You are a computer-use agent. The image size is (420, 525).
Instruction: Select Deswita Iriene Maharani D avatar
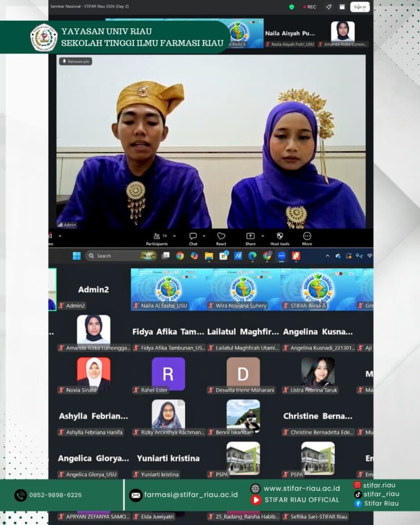tap(243, 373)
